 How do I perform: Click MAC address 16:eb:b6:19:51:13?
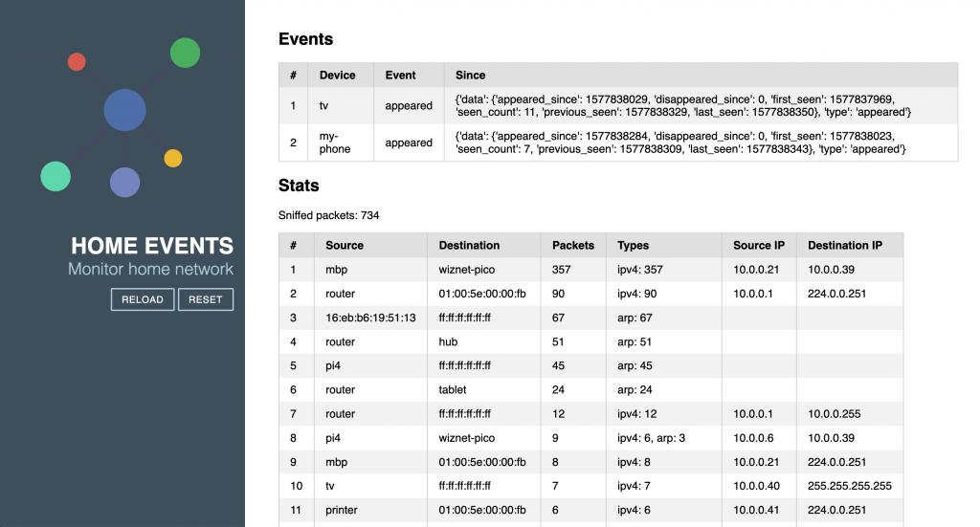tap(370, 318)
